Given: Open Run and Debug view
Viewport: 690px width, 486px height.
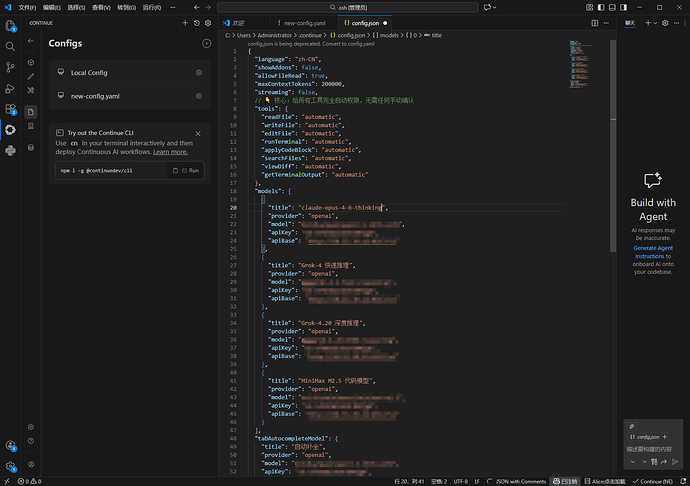Looking at the screenshot, I should (x=10, y=88).
